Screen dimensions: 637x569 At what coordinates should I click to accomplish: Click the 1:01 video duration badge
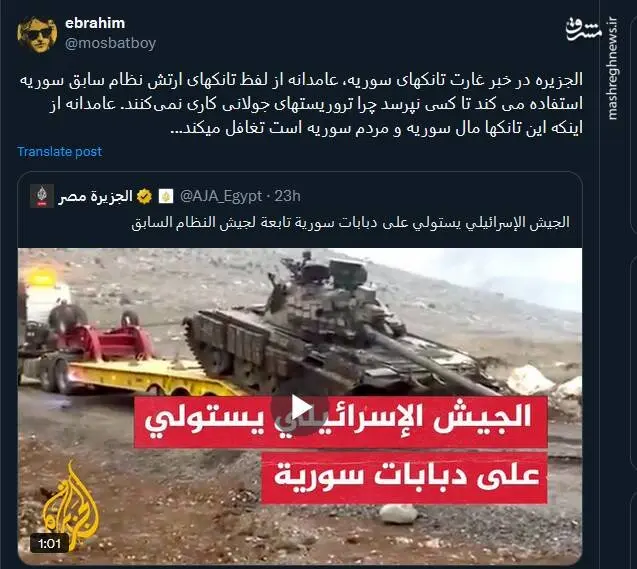(49, 543)
